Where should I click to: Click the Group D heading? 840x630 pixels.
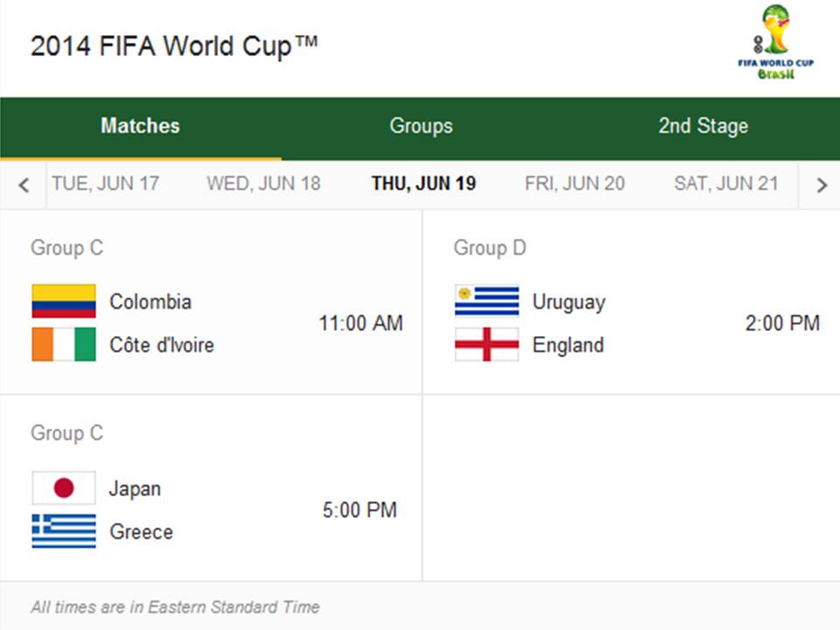[489, 248]
